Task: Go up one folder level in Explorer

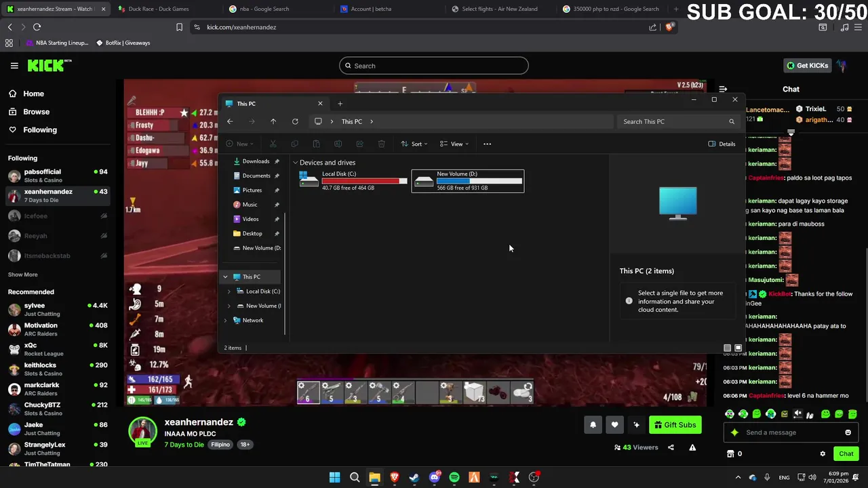Action: click(273, 121)
